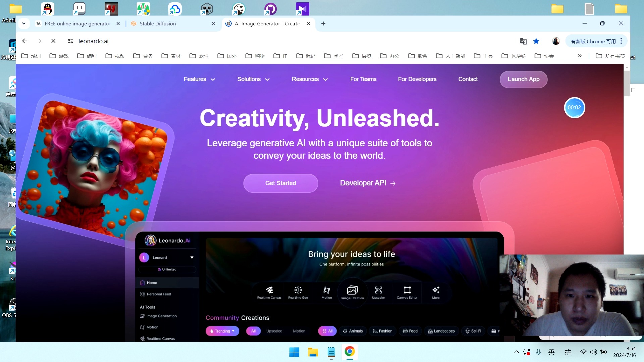Open the 编程 bookmark folder

click(87, 56)
